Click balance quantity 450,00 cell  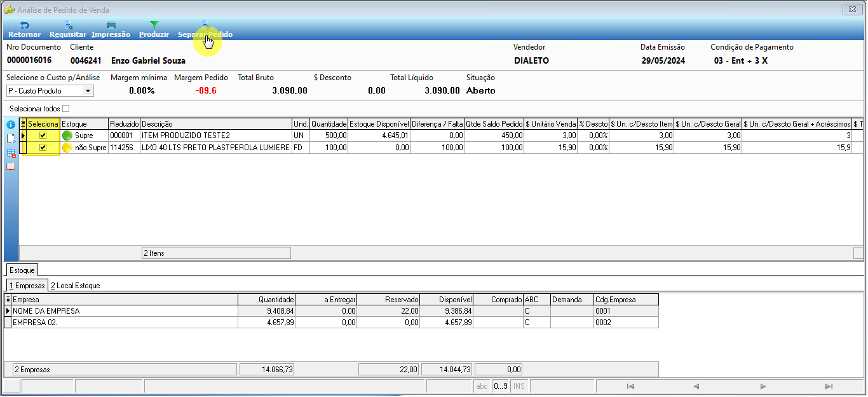tap(494, 136)
